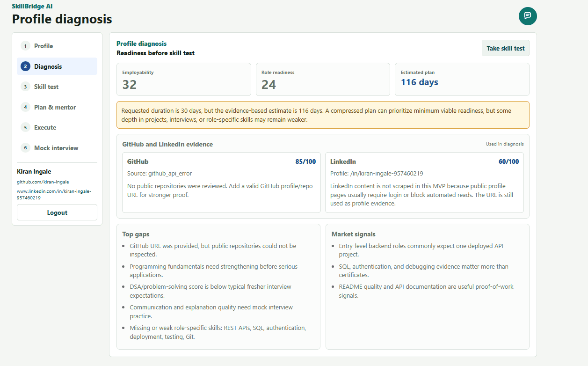Click the Employability score 32
The image size is (588, 366).
pos(130,85)
